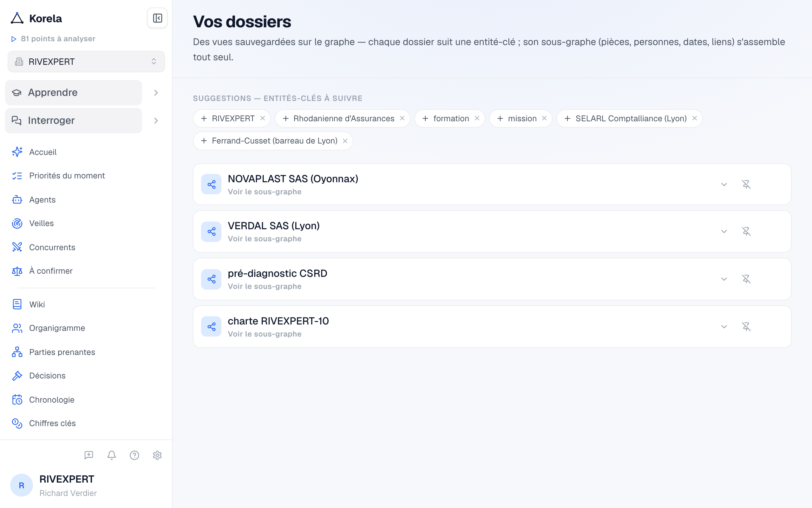Click the R user avatar
Image resolution: width=812 pixels, height=508 pixels.
22,485
